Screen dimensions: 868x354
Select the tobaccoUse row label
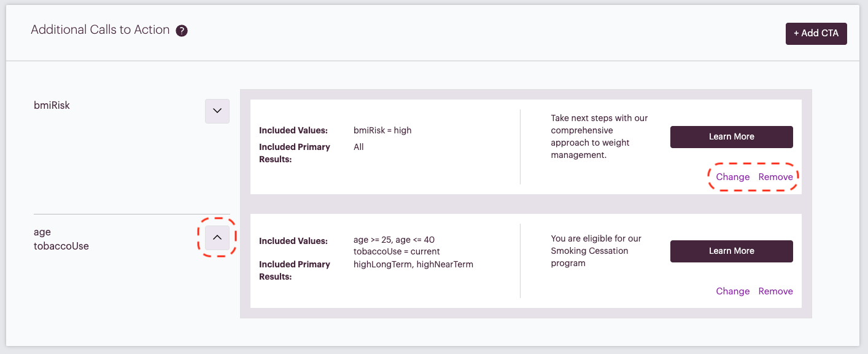(x=61, y=246)
